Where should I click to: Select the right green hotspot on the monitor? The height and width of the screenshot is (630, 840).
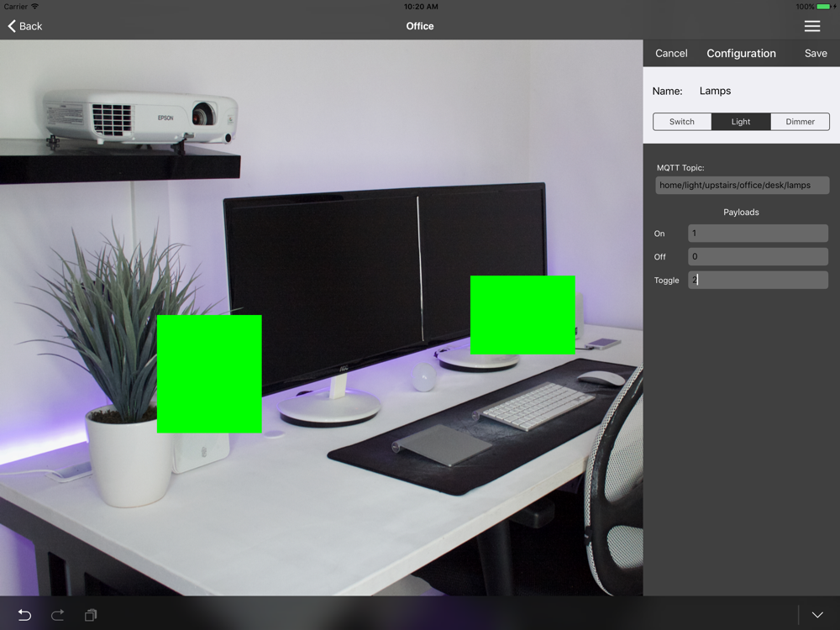click(522, 315)
